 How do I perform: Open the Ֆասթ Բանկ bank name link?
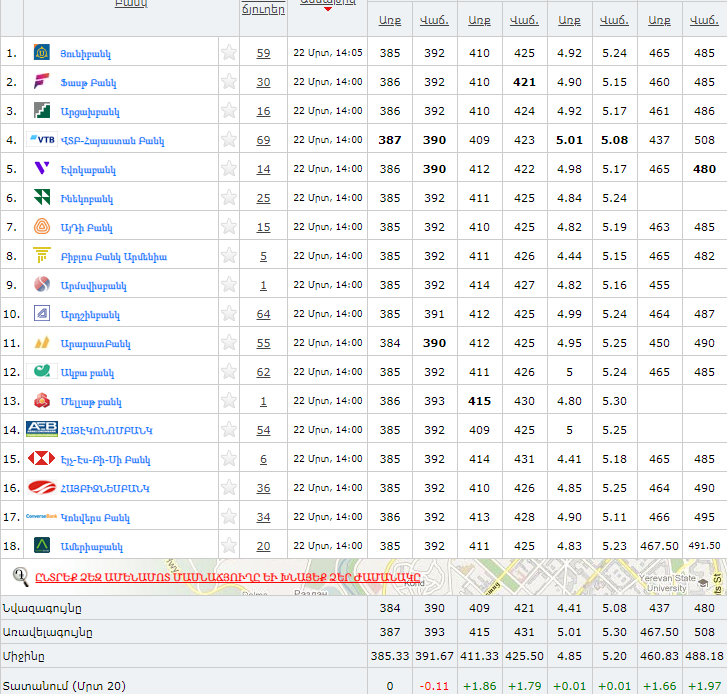click(x=89, y=83)
